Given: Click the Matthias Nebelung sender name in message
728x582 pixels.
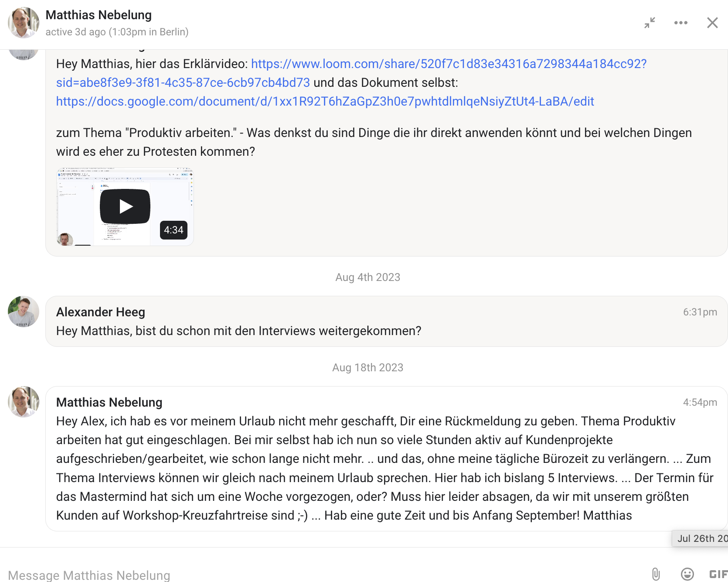Looking at the screenshot, I should (x=109, y=402).
